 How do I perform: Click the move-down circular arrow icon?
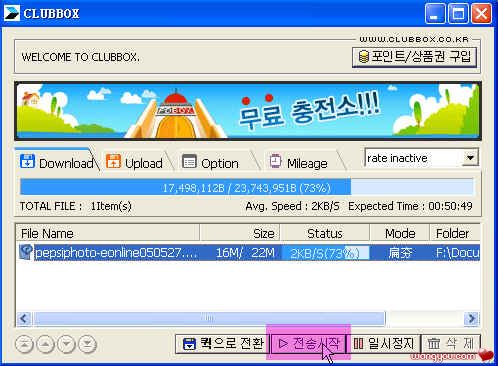point(66,344)
